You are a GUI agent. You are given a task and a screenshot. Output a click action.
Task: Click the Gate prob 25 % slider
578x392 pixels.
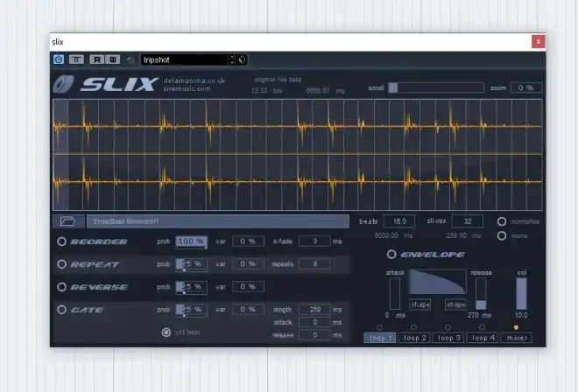(x=191, y=310)
